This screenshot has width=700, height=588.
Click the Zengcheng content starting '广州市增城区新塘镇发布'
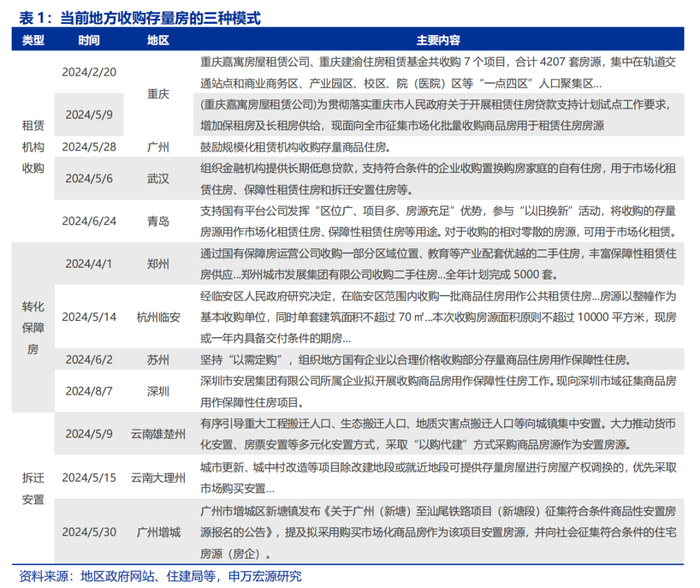pyautogui.click(x=438, y=532)
